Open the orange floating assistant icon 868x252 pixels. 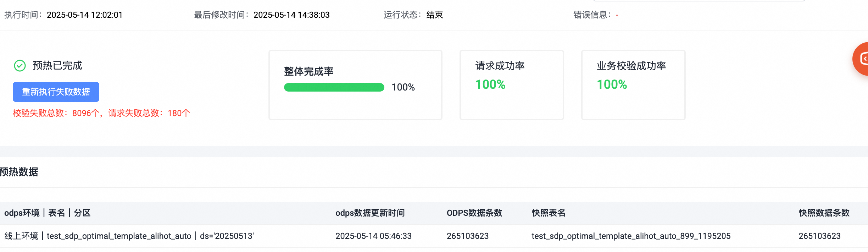click(x=862, y=59)
